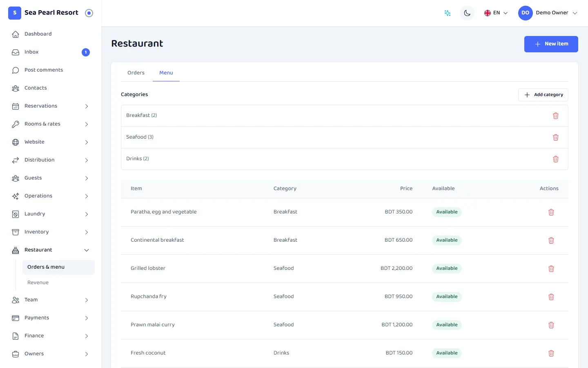Select the Menu tab

pos(166,73)
